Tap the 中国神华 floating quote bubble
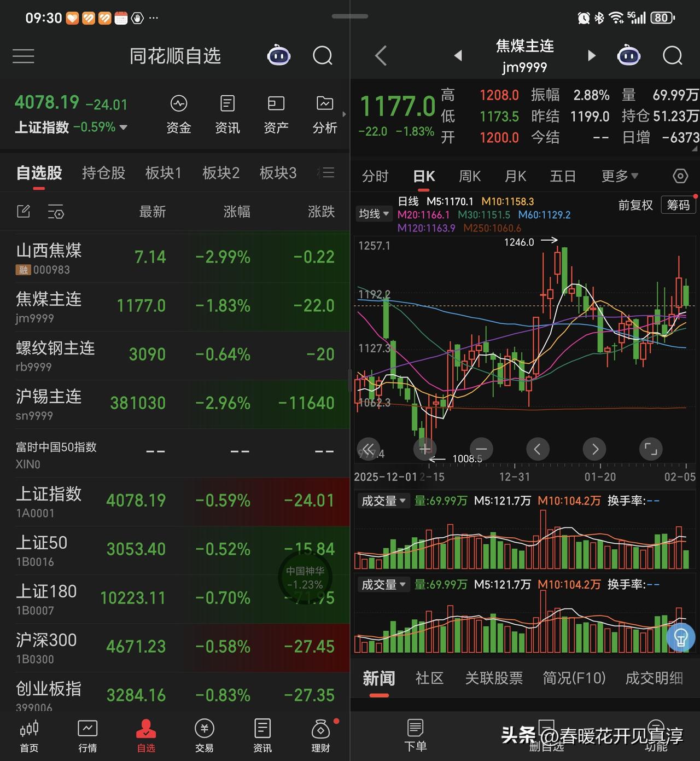Screen dimensions: 700x761 click(305, 578)
